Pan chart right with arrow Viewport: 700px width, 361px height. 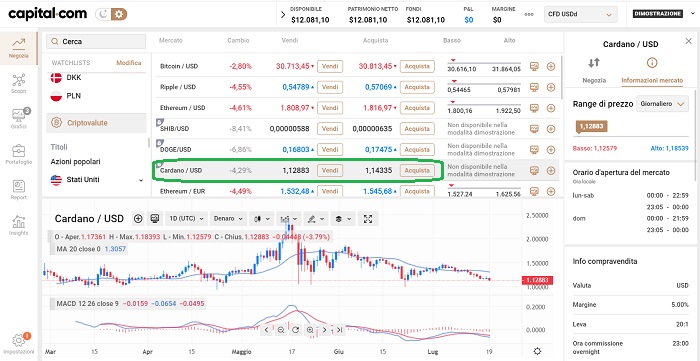324,330
